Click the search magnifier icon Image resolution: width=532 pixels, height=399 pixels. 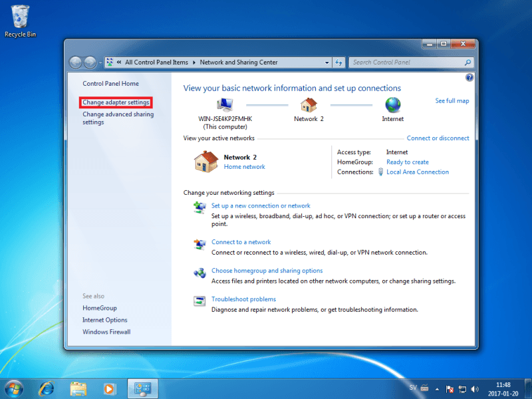pos(467,63)
